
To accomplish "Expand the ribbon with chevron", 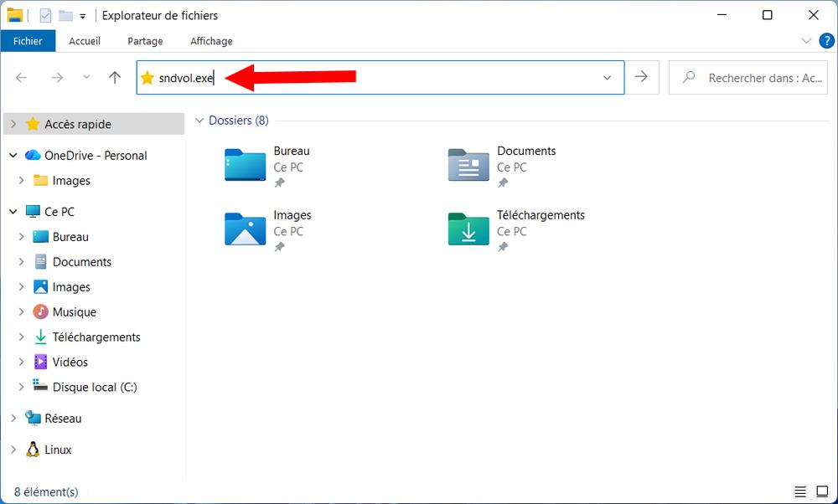I will click(806, 40).
